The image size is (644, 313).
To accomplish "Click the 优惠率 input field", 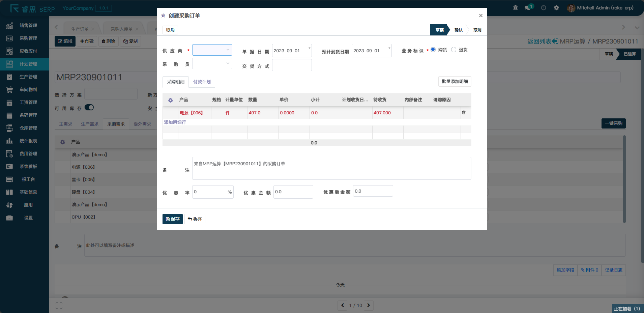I will coord(210,192).
